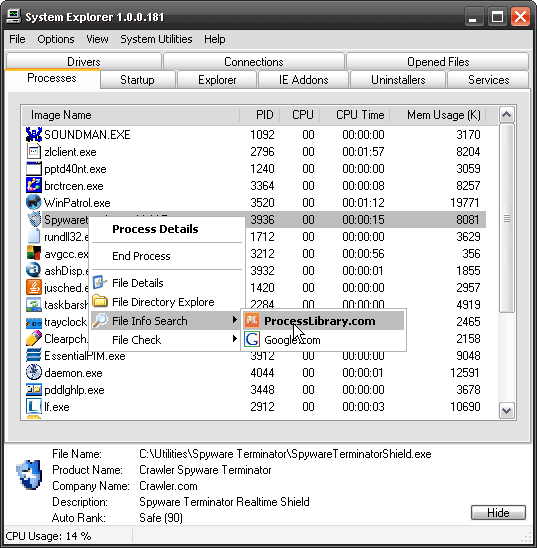Open the View menu
Image resolution: width=537 pixels, height=548 pixels.
pyautogui.click(x=97, y=39)
